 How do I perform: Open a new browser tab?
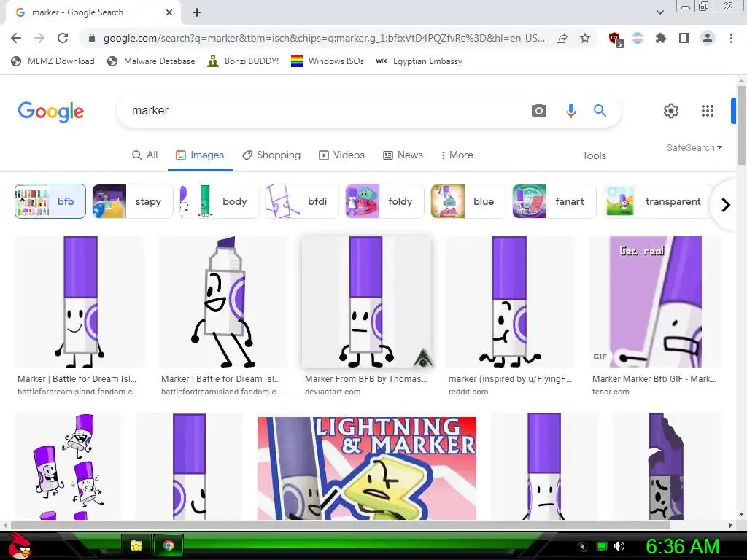tap(197, 12)
